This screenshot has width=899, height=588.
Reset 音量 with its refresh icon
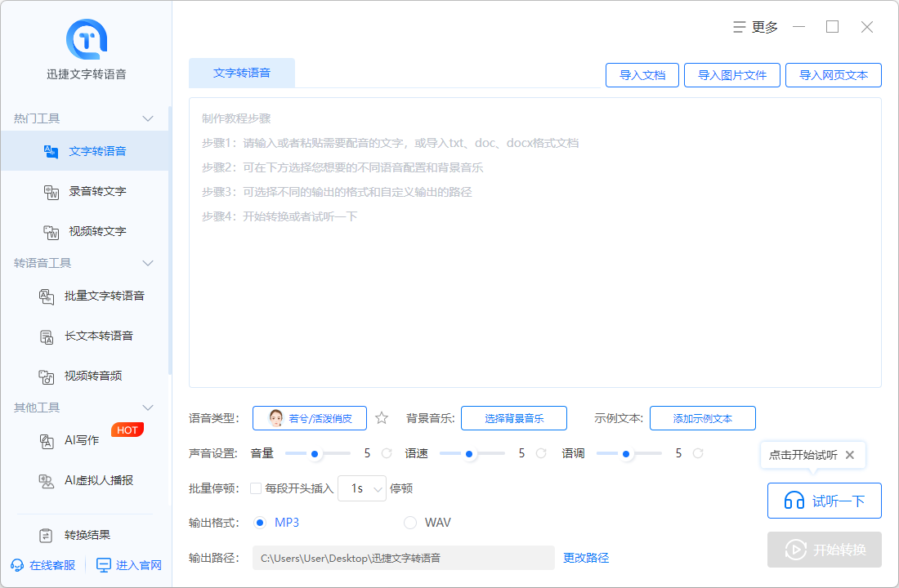(387, 453)
